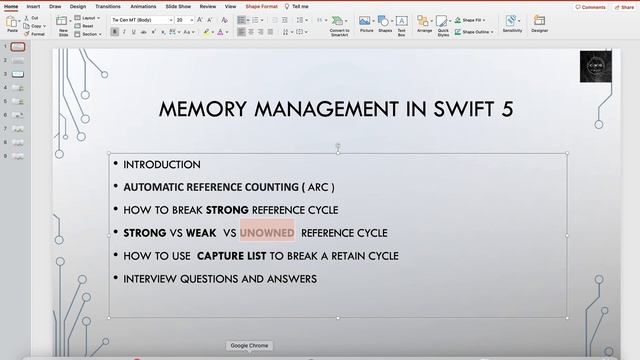Click the Paste clipboard icon
The height and width of the screenshot is (360, 640).
[12, 22]
